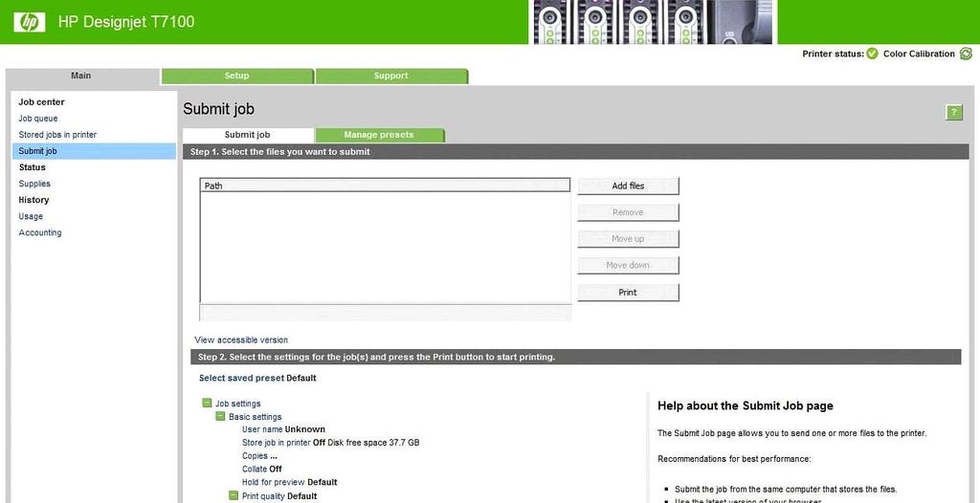This screenshot has width=980, height=503.
Task: Click the Submit job page title
Action: (219, 109)
